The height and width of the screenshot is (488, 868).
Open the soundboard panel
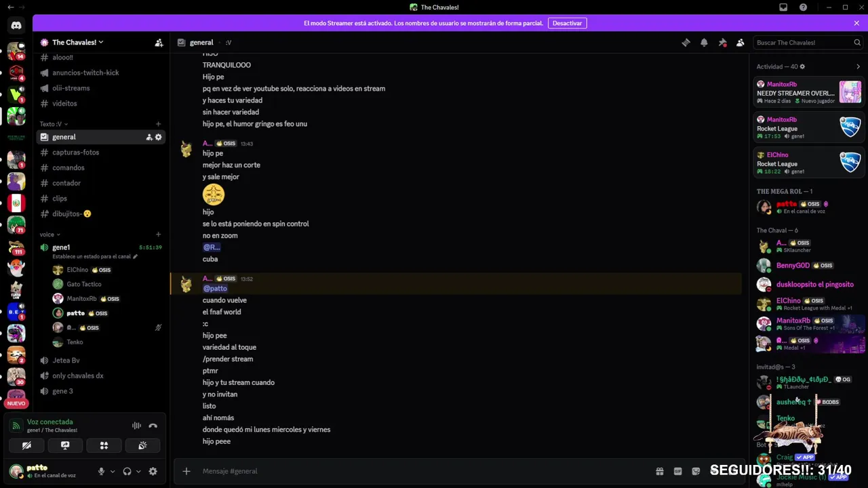click(142, 445)
